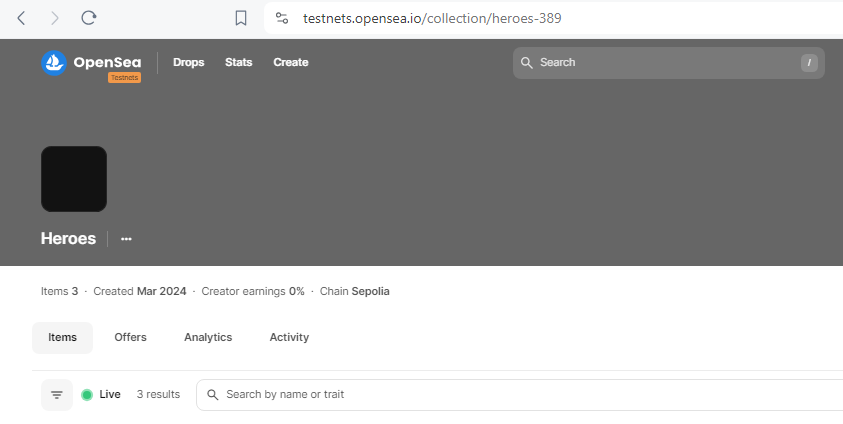Open the Drops menu

(189, 62)
